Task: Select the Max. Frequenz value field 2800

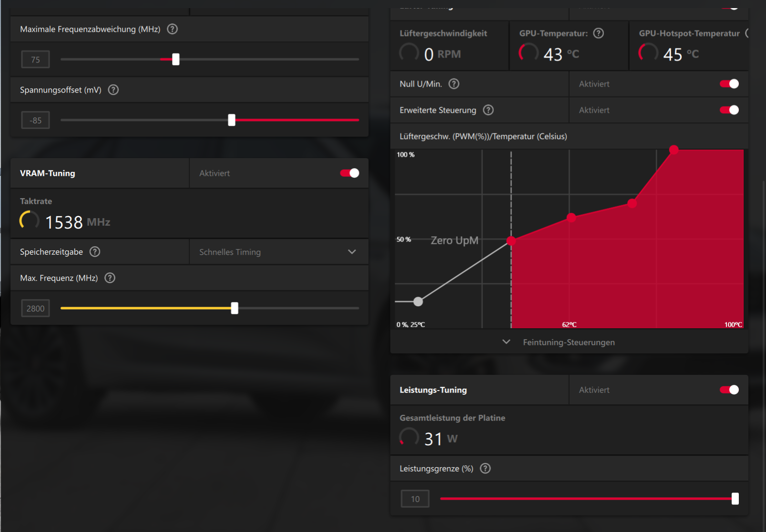Action: pyautogui.click(x=36, y=309)
